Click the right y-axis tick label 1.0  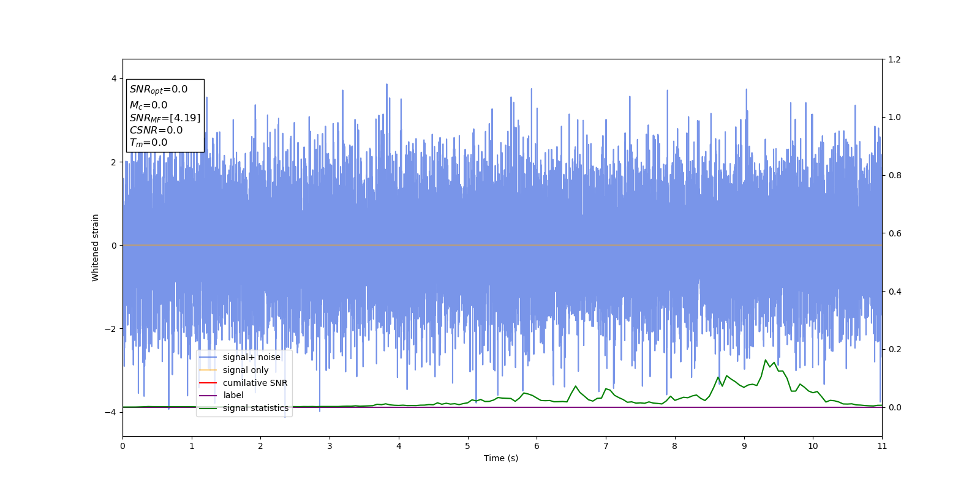895,118
